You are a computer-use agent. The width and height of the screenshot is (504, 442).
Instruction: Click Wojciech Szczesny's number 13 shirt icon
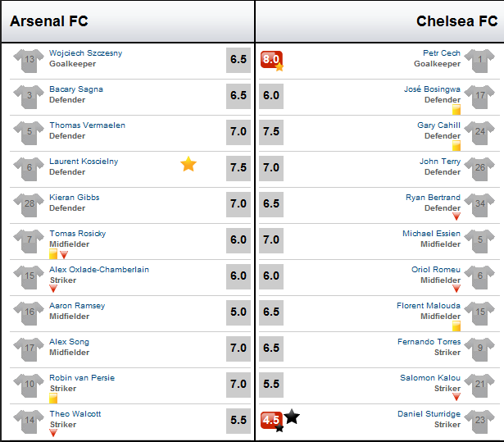point(29,60)
